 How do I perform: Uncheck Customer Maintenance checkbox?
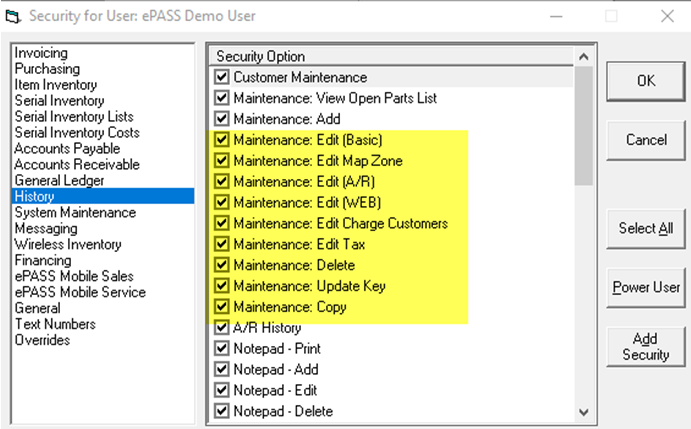click(221, 77)
